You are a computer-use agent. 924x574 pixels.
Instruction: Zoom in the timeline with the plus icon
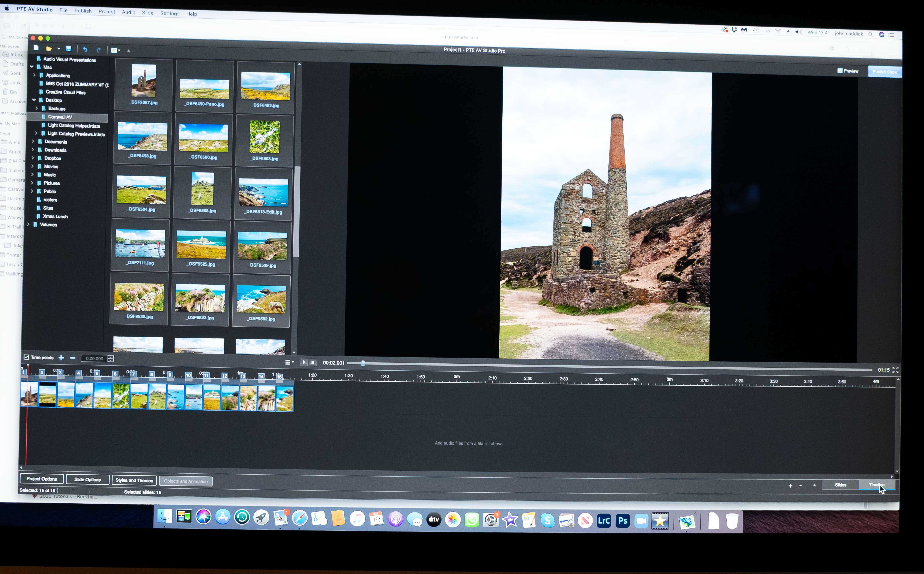click(790, 486)
